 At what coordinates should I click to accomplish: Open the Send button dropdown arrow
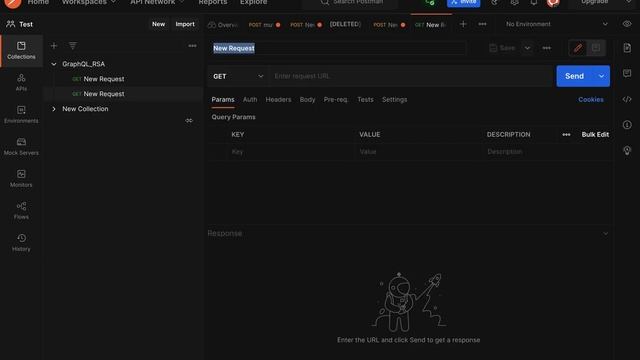(601, 76)
